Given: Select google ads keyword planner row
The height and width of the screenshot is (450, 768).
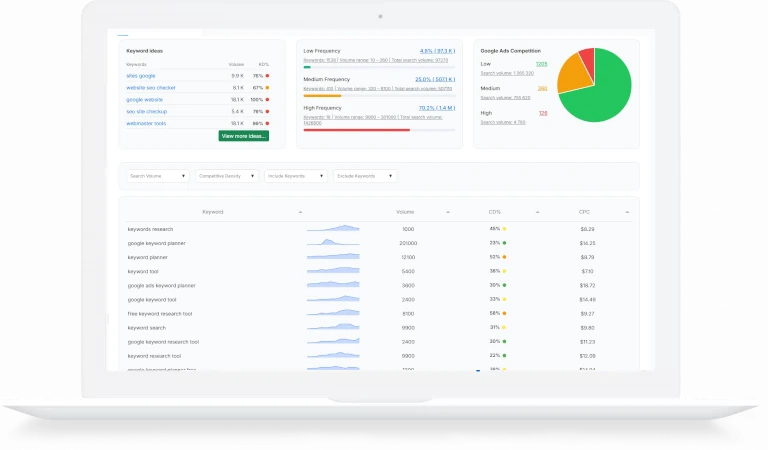Looking at the screenshot, I should tap(379, 285).
